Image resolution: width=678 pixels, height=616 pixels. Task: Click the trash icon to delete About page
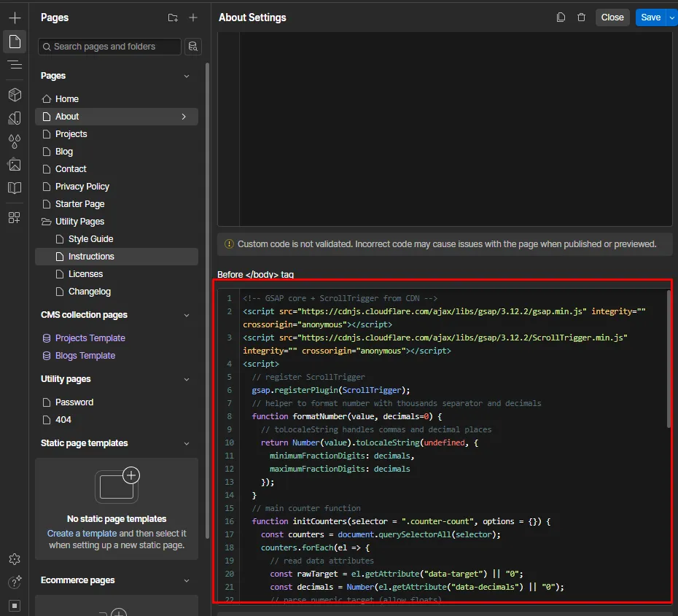coord(581,17)
